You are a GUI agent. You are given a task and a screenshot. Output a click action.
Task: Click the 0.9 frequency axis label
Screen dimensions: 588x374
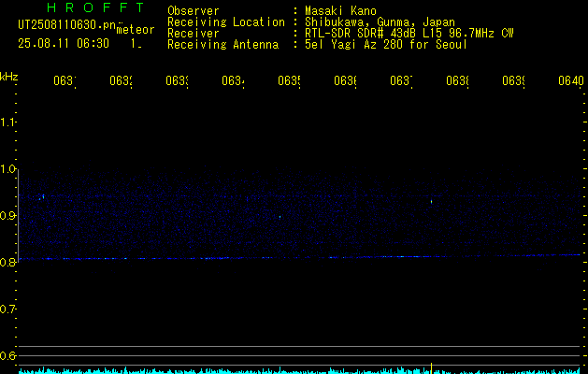pos(7,215)
